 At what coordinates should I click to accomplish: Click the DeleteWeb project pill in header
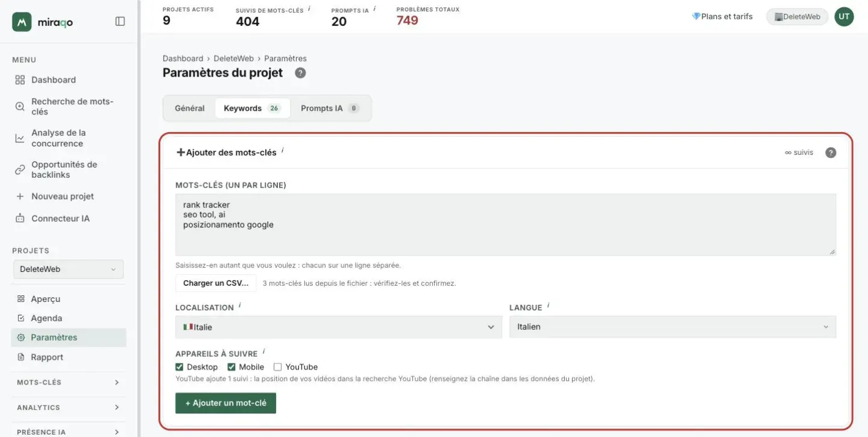coord(797,17)
